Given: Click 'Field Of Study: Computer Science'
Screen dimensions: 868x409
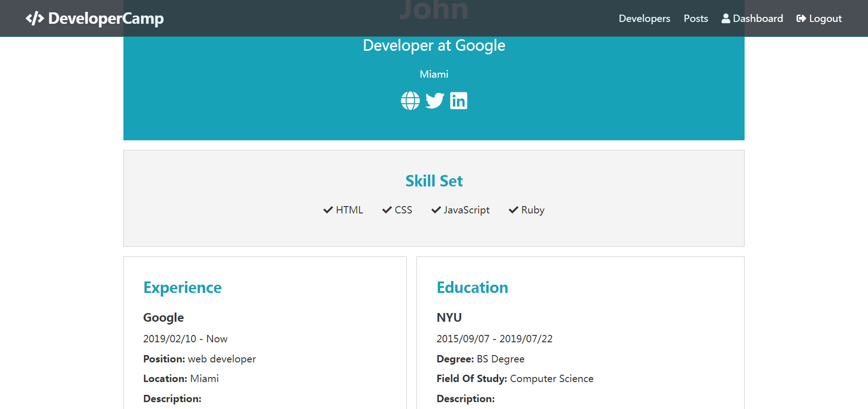Looking at the screenshot, I should point(515,378).
